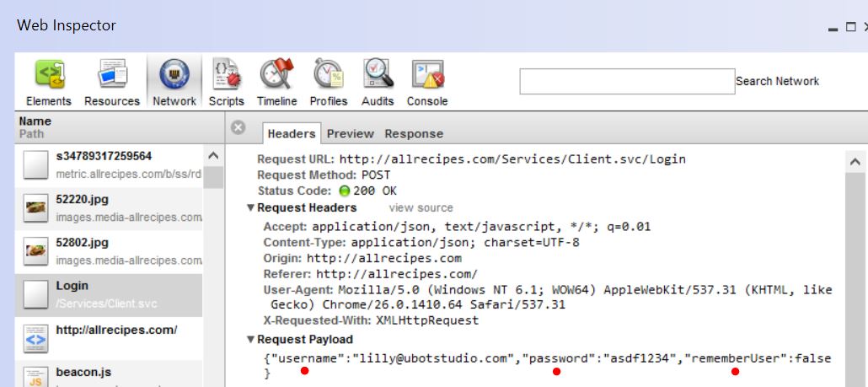868x387 pixels.
Task: Open the Elements panel icon
Action: pos(49,75)
